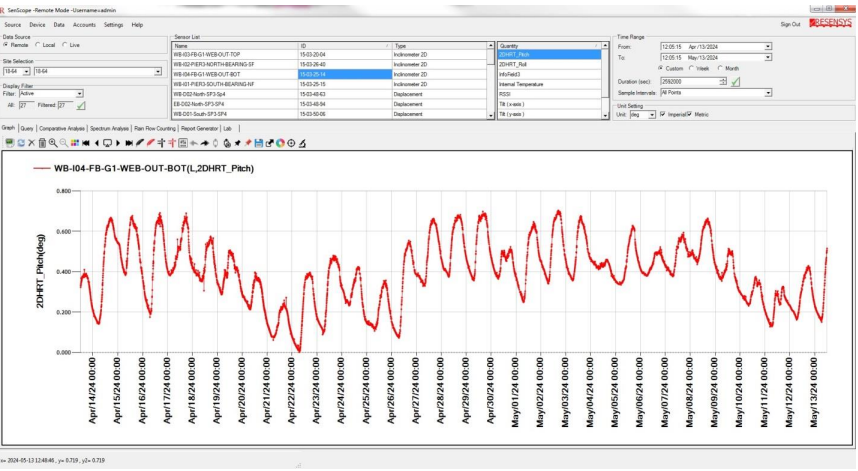Click the blue refresh arrows icon
The image size is (858, 471).
[x=21, y=143]
